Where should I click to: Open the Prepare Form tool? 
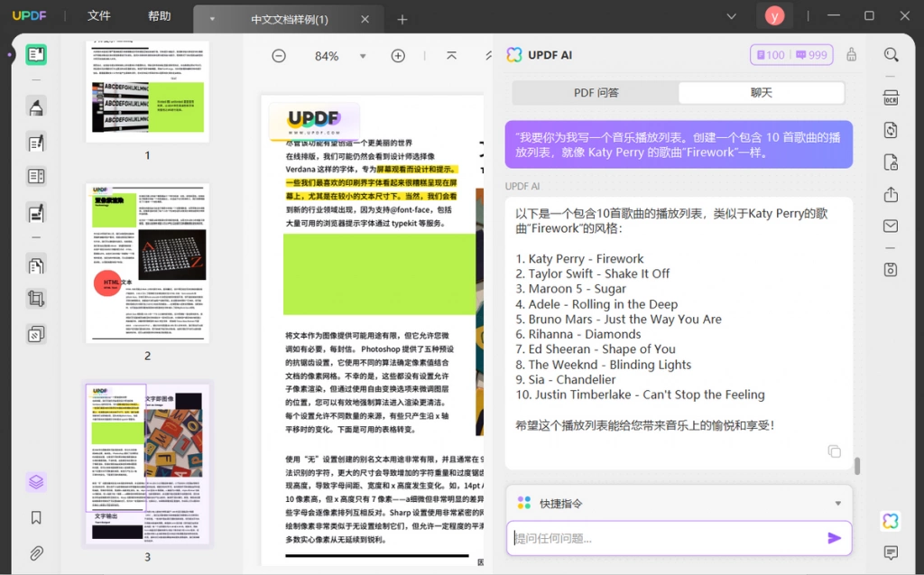[x=36, y=176]
